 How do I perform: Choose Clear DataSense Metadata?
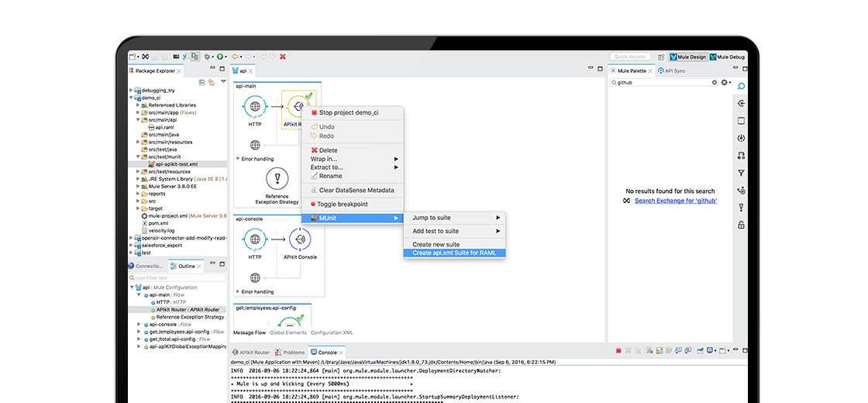(353, 190)
